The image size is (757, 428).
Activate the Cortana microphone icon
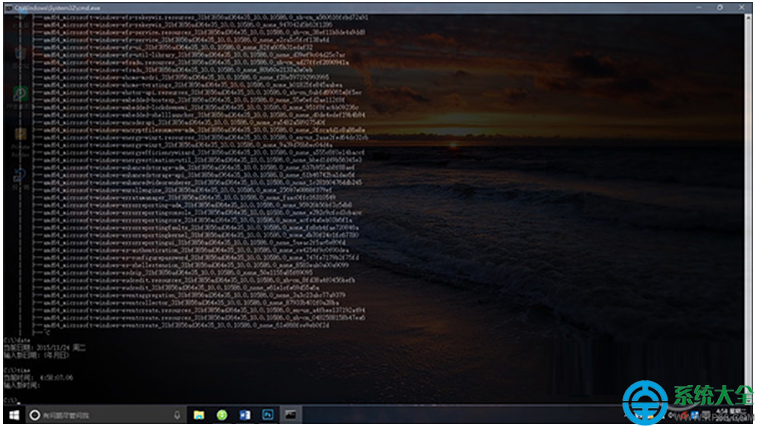point(177,413)
